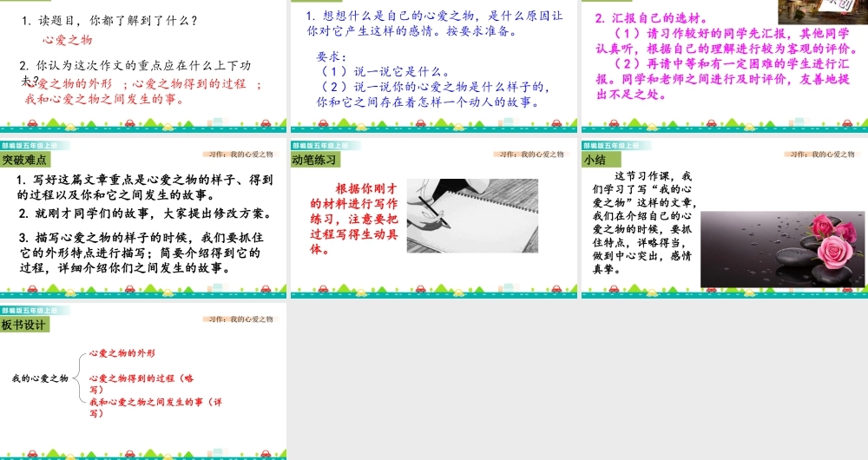Click the red branch 我和心爱之物之间发生的事（详写）
The width and height of the screenshot is (868, 460).
[155, 407]
